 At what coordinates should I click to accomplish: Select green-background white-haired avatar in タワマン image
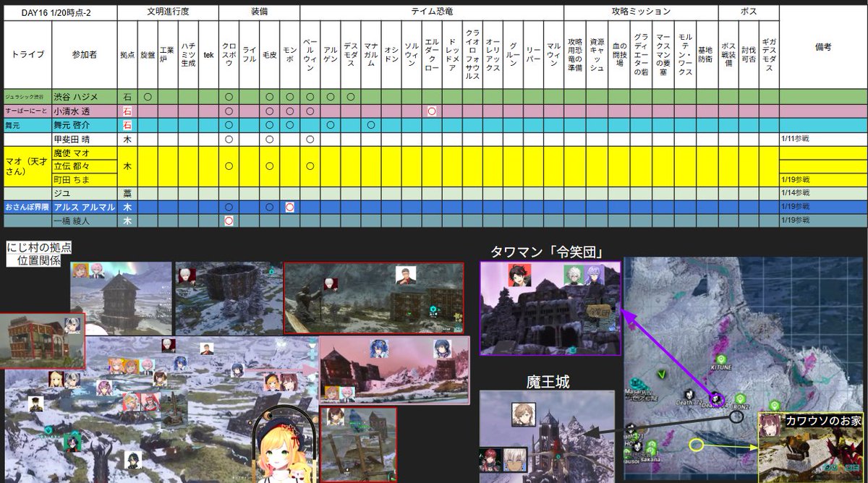coord(574,275)
